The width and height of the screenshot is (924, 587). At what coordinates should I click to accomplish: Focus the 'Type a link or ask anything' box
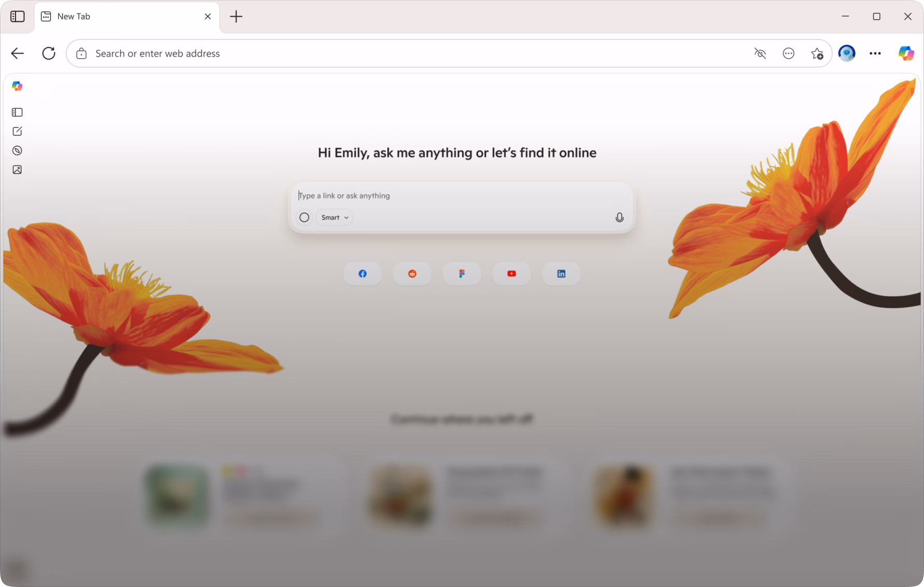tap(461, 196)
